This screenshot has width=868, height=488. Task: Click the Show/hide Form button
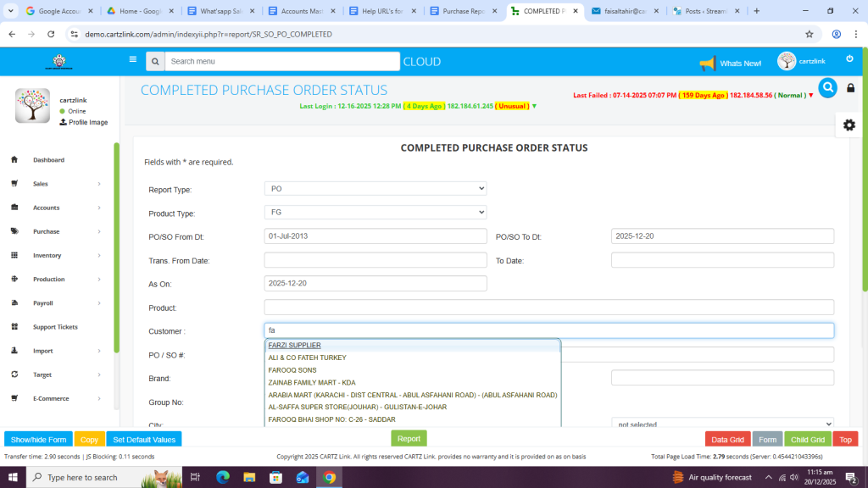coord(38,440)
